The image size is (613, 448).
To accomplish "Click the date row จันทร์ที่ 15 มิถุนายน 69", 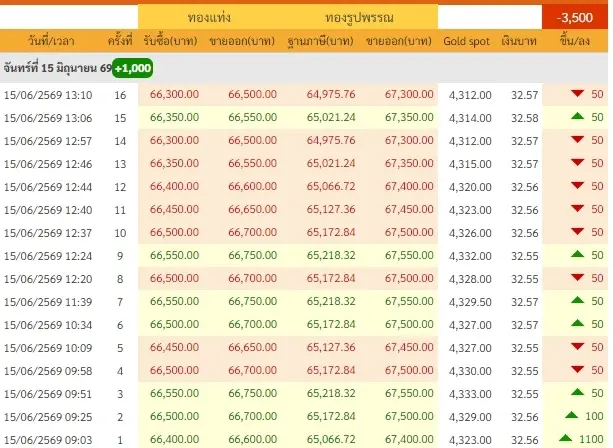I will (304, 68).
